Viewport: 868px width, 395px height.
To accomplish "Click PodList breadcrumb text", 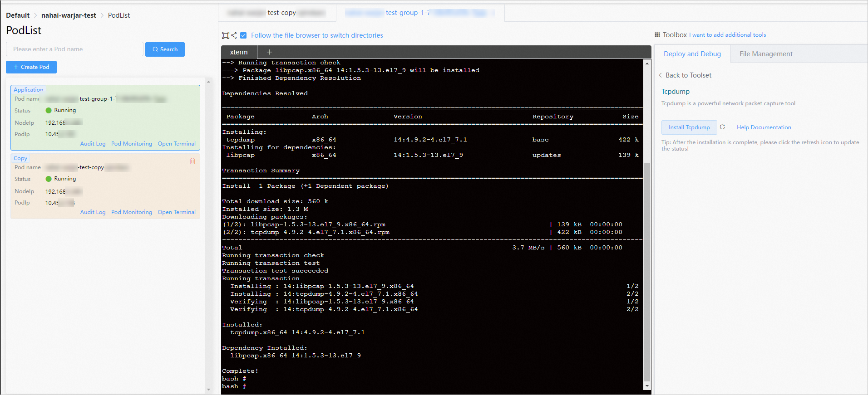I will pos(119,15).
